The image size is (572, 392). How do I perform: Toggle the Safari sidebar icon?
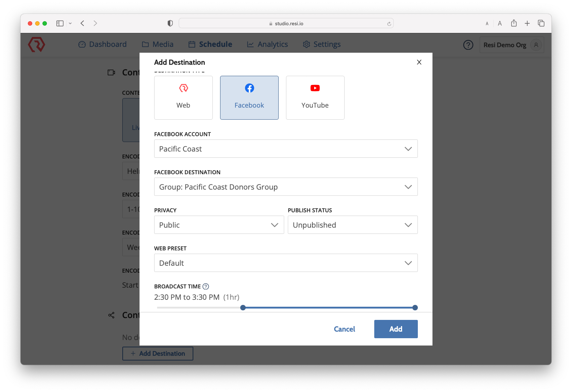(60, 23)
